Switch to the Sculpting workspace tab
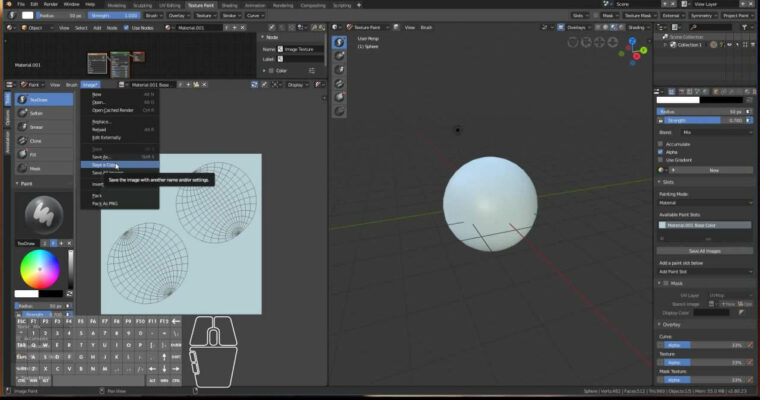 tap(143, 5)
